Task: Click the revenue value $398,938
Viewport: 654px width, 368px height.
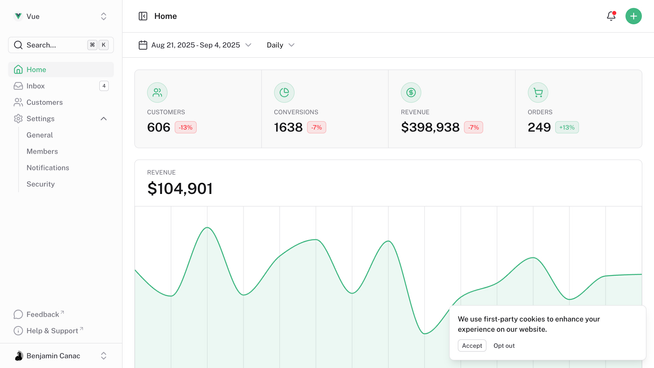Action: point(430,127)
